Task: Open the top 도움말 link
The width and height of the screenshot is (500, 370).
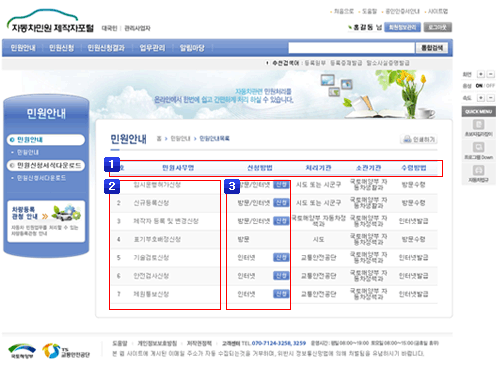Action: [369, 11]
